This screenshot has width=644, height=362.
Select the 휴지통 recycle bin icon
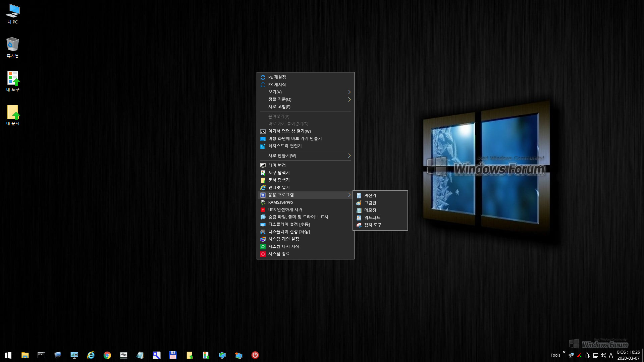point(13,48)
